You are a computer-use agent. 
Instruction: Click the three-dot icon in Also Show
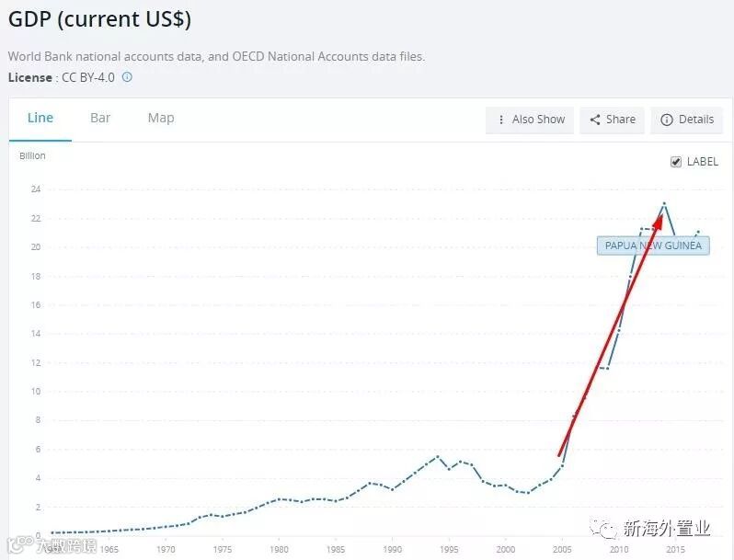pos(501,120)
